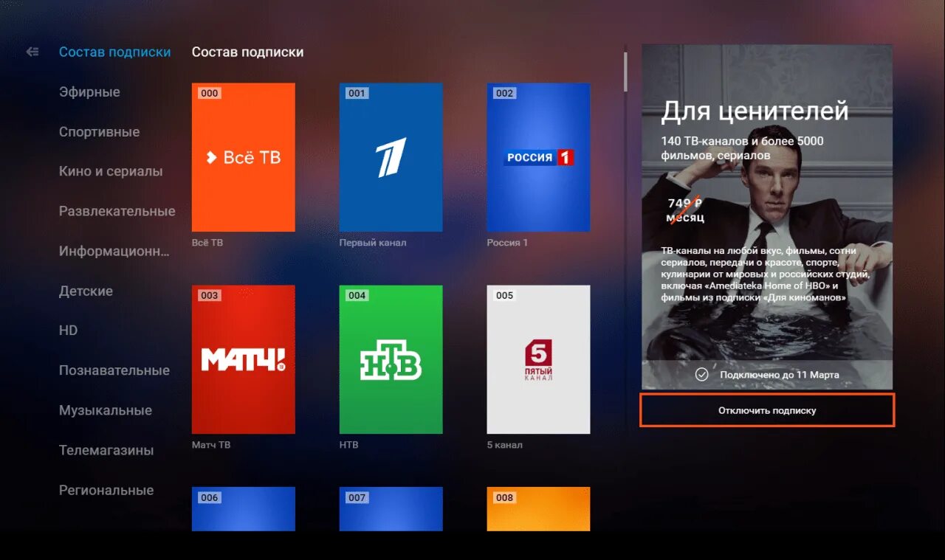Open channel tile numbered 007
The height and width of the screenshot is (560, 945).
click(x=391, y=509)
